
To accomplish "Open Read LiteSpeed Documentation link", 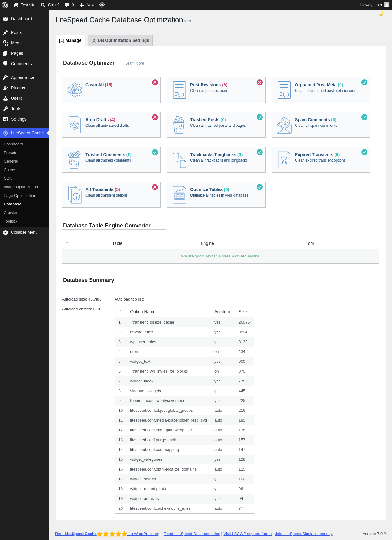I will pos(192,534).
